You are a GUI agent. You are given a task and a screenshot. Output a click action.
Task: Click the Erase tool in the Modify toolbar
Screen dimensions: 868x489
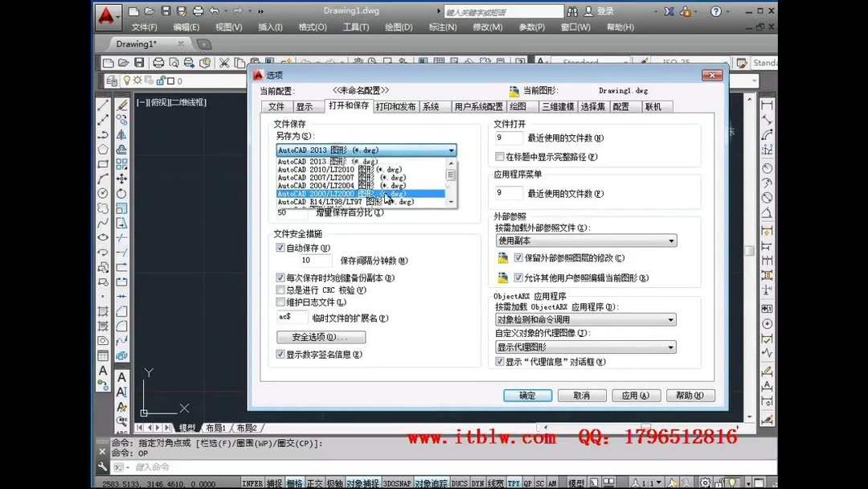pyautogui.click(x=121, y=104)
